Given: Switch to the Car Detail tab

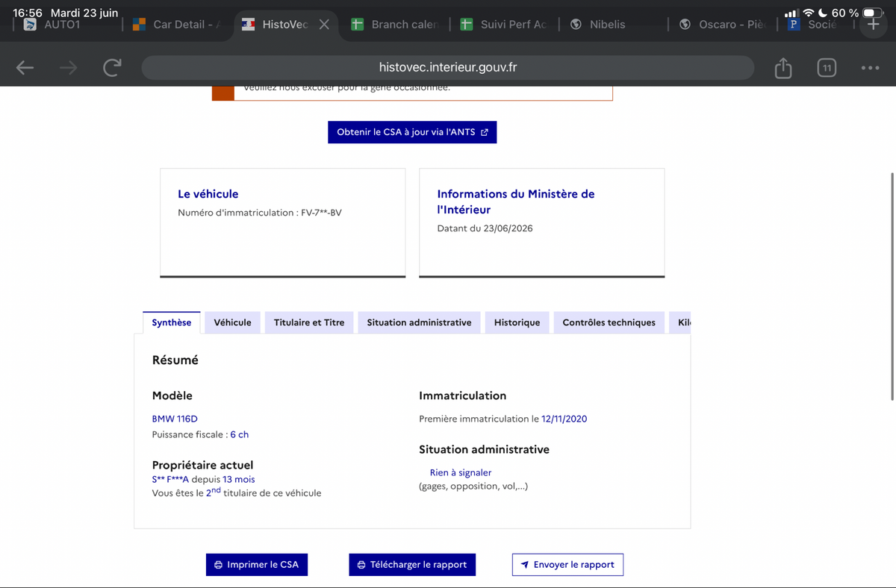Looking at the screenshot, I should click(177, 25).
